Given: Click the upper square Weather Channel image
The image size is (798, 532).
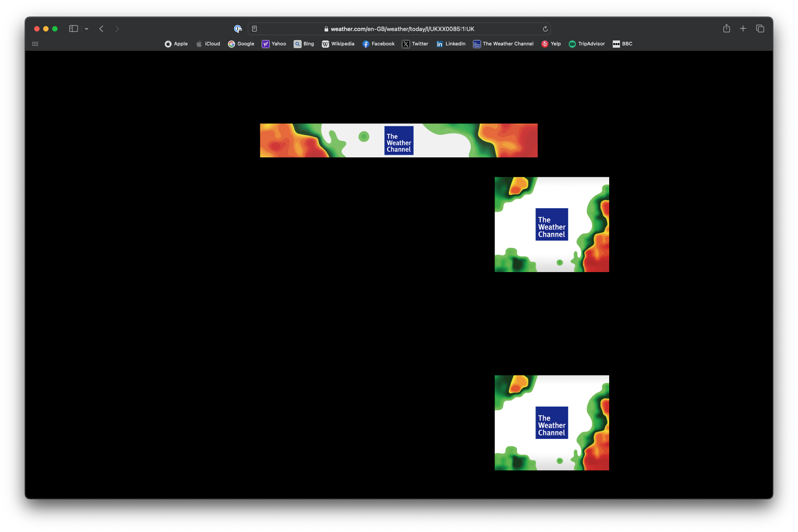Looking at the screenshot, I should pos(552,224).
